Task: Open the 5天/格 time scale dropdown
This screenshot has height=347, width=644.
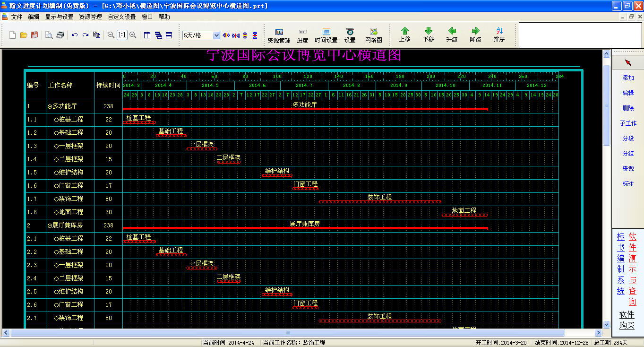Action: pyautogui.click(x=216, y=35)
